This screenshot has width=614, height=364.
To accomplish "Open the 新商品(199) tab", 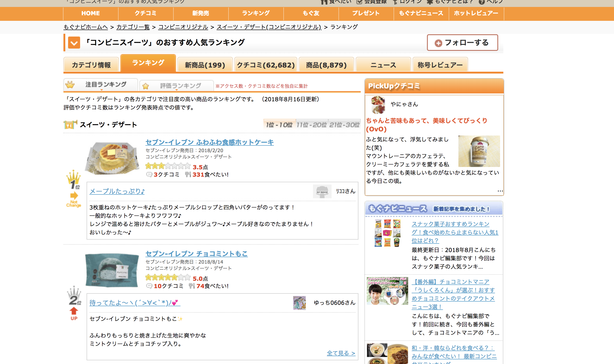I will [205, 65].
